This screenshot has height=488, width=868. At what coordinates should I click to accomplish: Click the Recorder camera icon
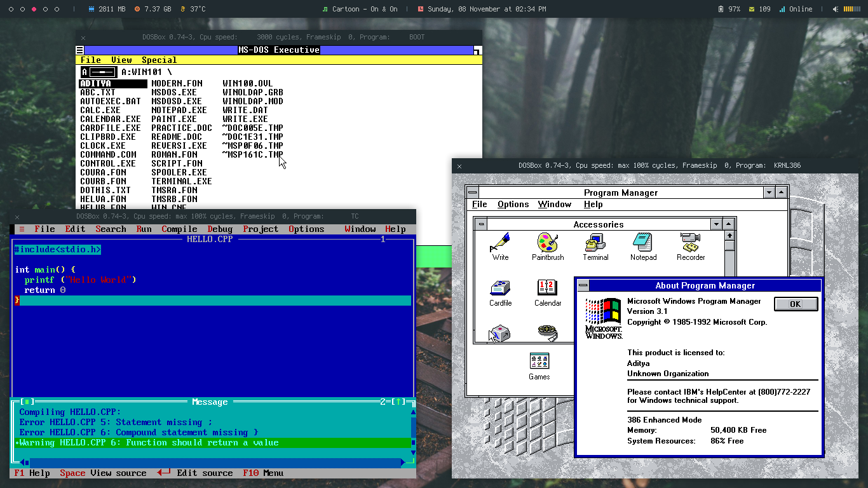point(690,243)
